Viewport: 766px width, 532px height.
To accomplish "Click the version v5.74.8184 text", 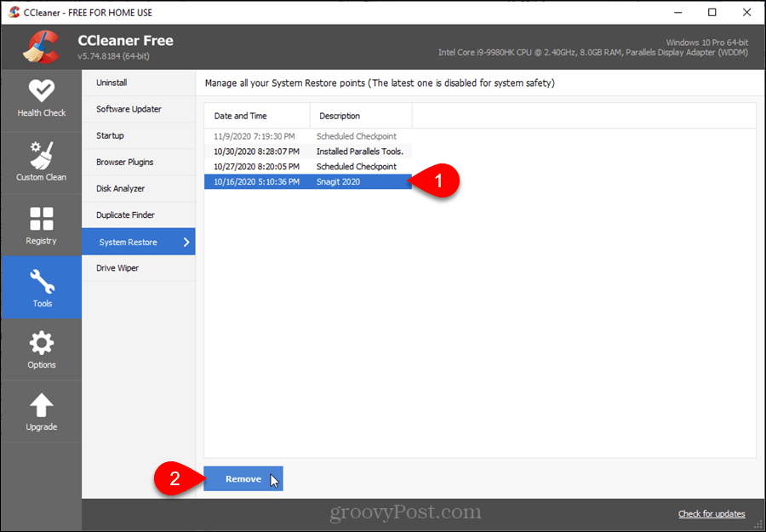I will click(x=113, y=56).
